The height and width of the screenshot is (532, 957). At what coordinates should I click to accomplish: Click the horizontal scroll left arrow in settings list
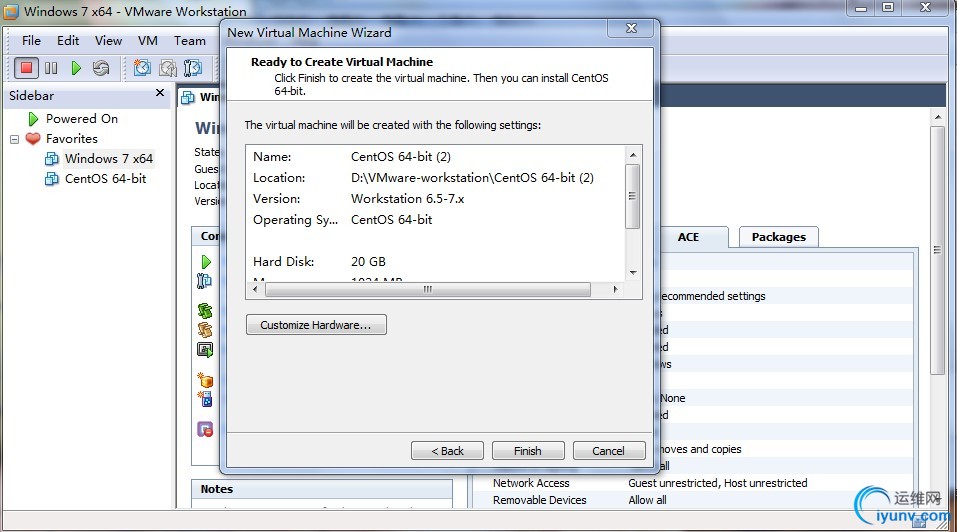tap(255, 289)
